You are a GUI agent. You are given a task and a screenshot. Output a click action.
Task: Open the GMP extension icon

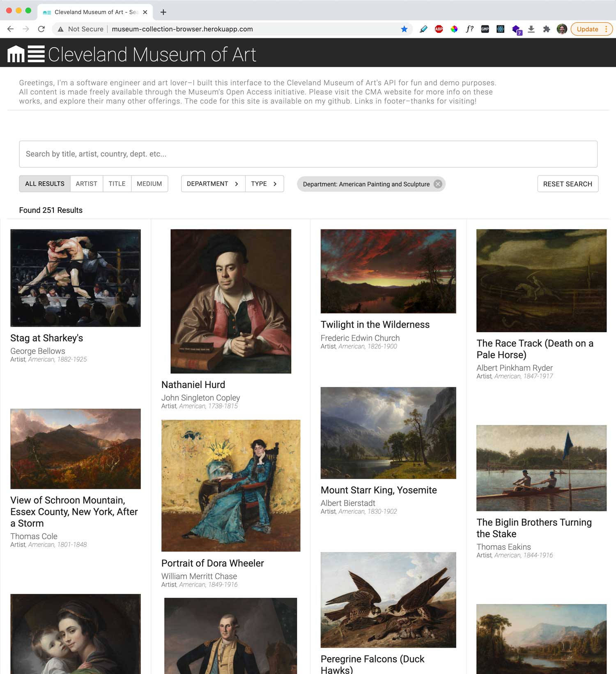(485, 29)
